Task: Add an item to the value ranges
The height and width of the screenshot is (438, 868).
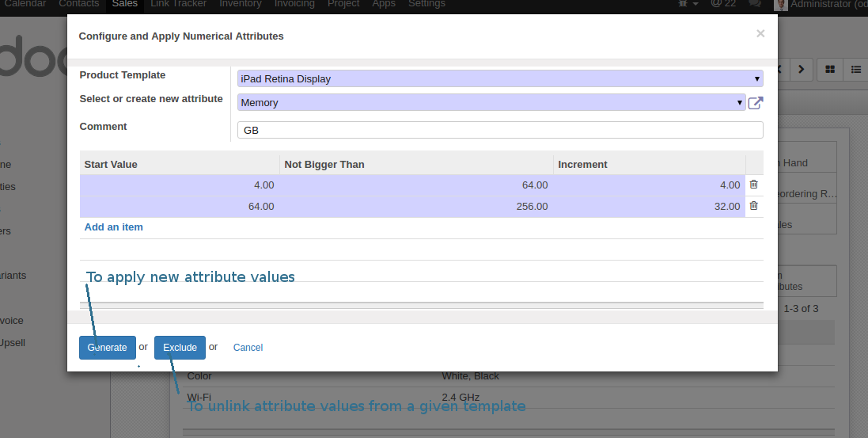Action: click(113, 227)
